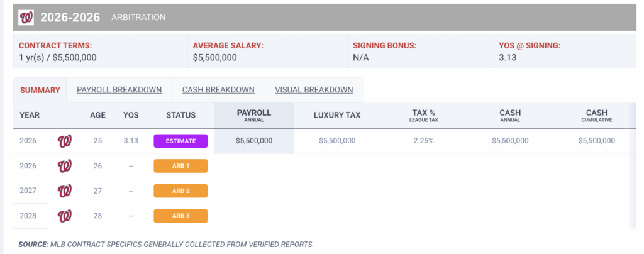Click the ARB 2 status badge
Screen dimensions: 644x254
[180, 190]
